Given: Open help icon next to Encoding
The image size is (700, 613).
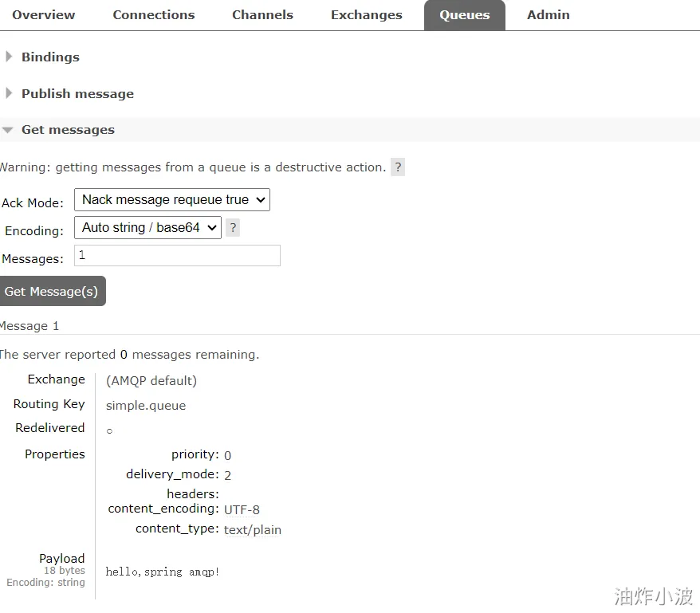Looking at the screenshot, I should point(233,228).
